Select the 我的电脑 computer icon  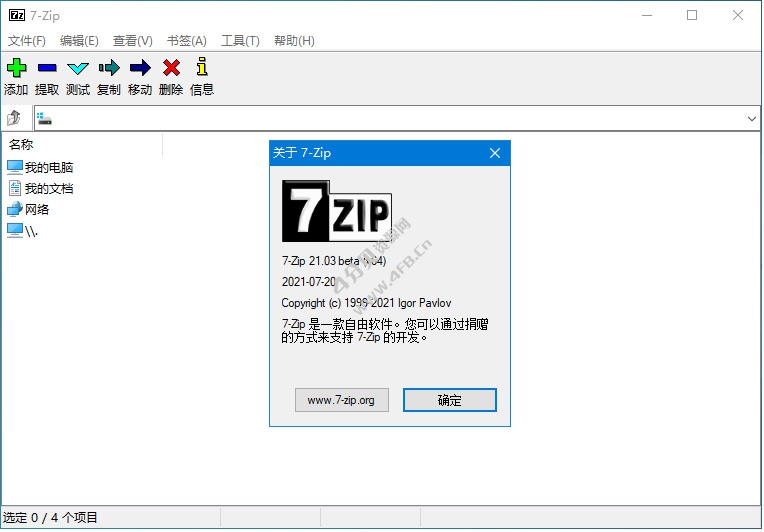(x=15, y=167)
